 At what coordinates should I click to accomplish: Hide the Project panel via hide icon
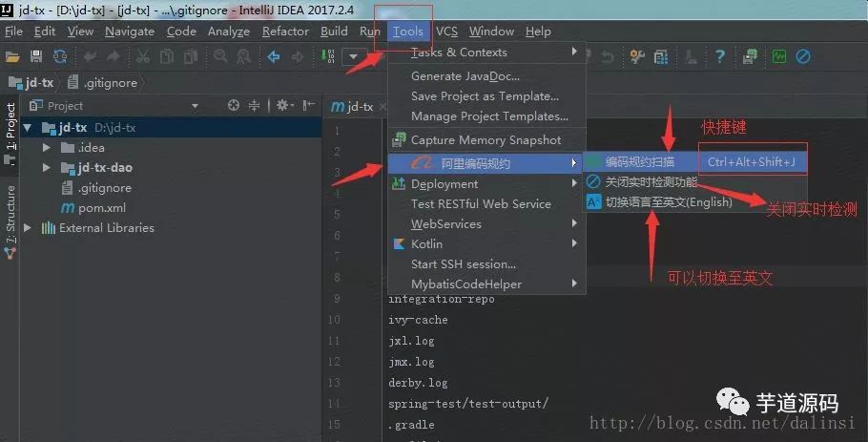[309, 105]
